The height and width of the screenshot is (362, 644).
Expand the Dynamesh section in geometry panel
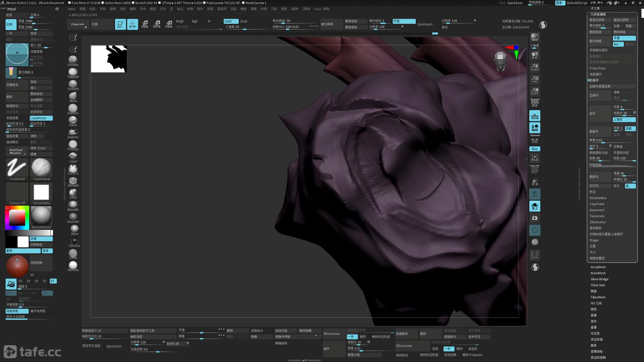(x=597, y=210)
